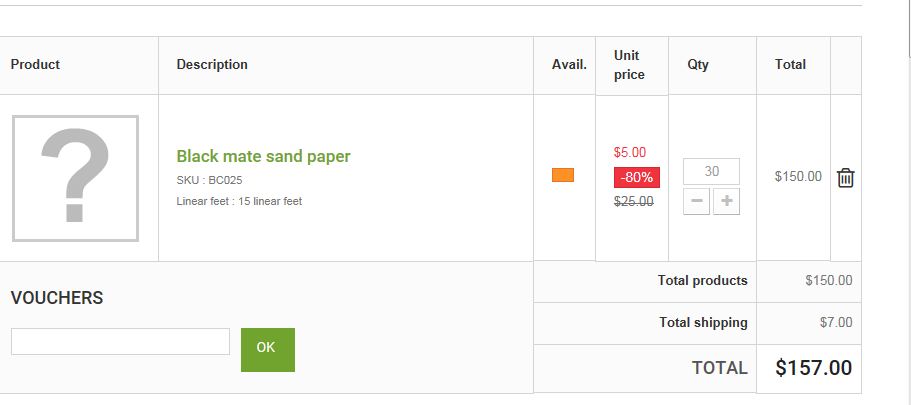This screenshot has width=911, height=405.
Task: Click the Description column header
Action: coord(212,64)
